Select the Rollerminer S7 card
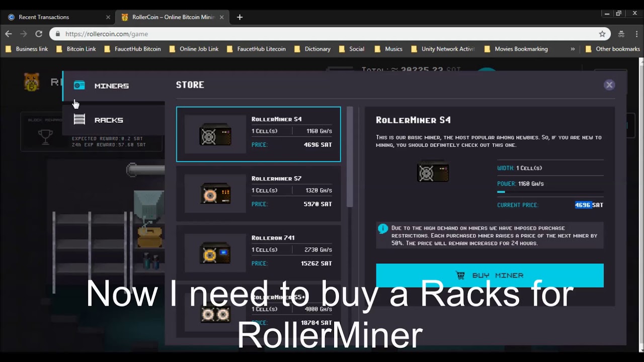This screenshot has width=644, height=362. 259,194
